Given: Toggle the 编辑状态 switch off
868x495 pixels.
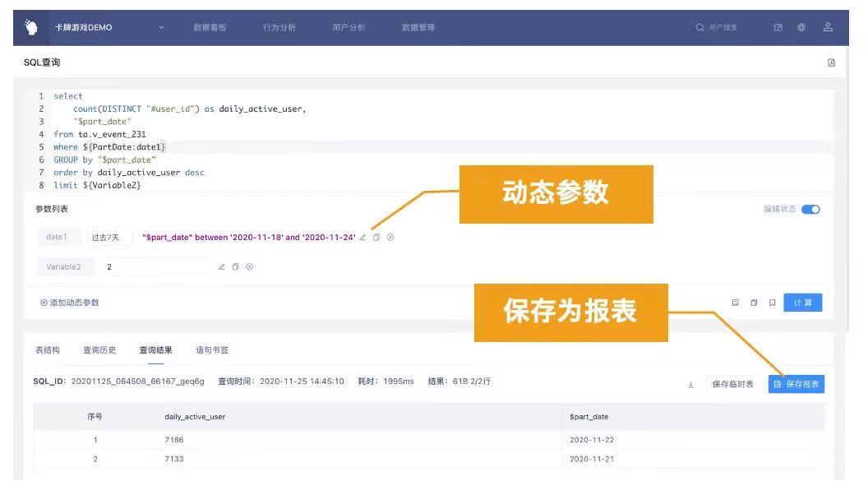Looking at the screenshot, I should 810,210.
